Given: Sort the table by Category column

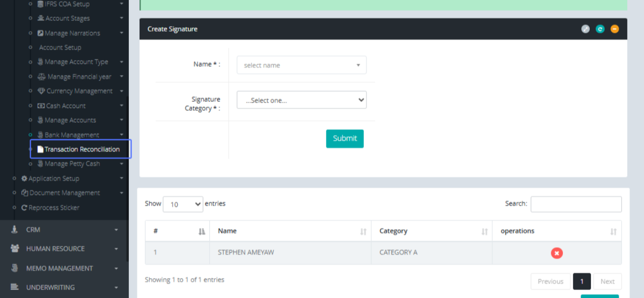Looking at the screenshot, I should pyautogui.click(x=484, y=232).
